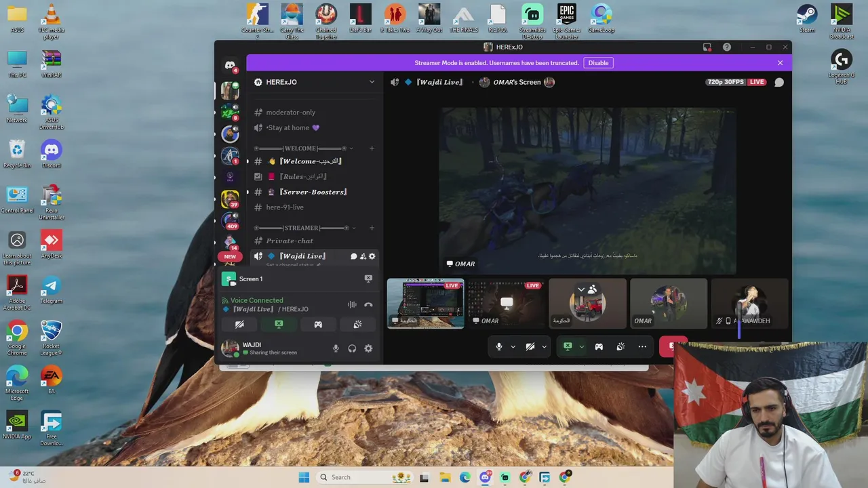Expand the HERExJO server dropdown menu
868x488 pixels.
(x=372, y=82)
